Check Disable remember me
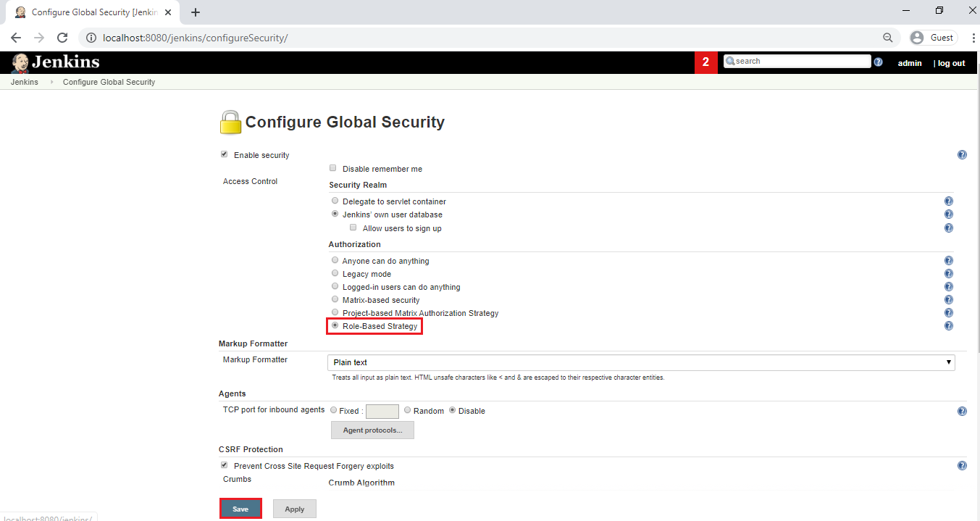This screenshot has height=521, width=980. pyautogui.click(x=333, y=168)
